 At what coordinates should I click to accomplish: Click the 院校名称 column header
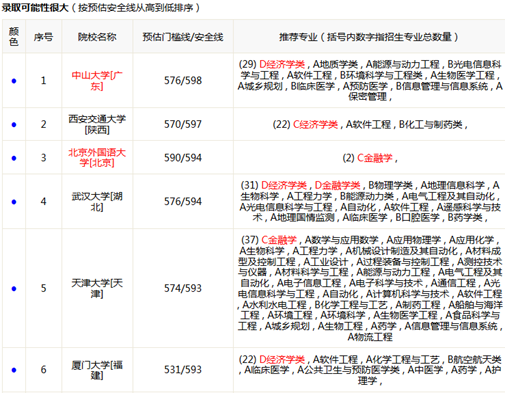(x=97, y=37)
